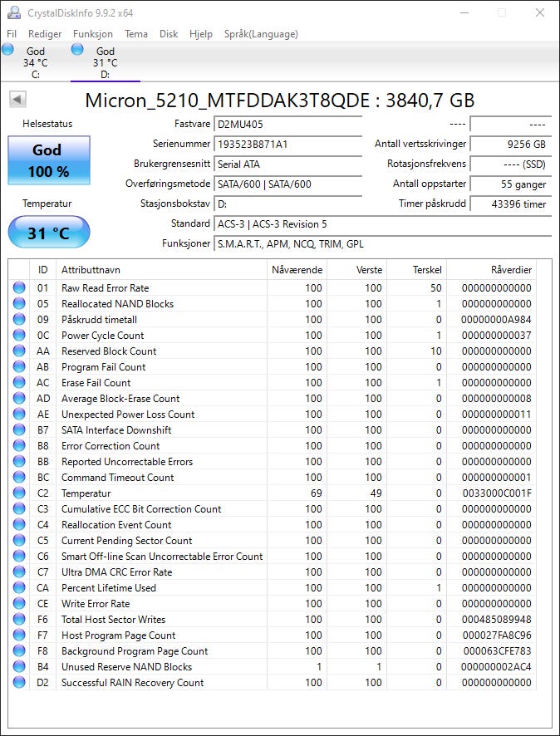Click status icon for Erase Fail Count
The height and width of the screenshot is (736, 560).
(x=19, y=383)
